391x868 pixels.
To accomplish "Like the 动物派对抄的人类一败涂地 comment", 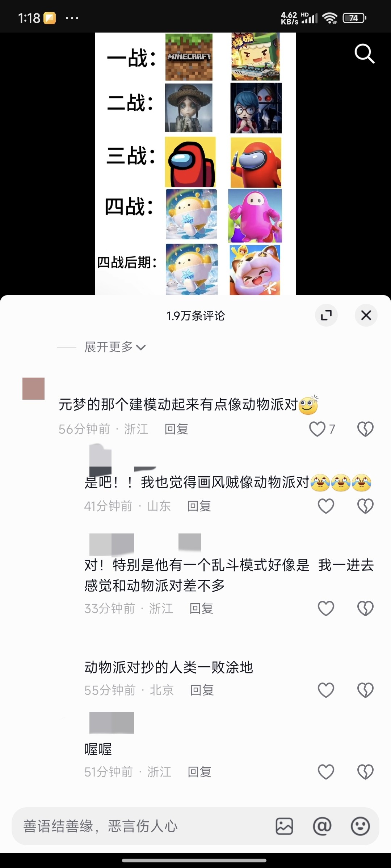I will [326, 690].
